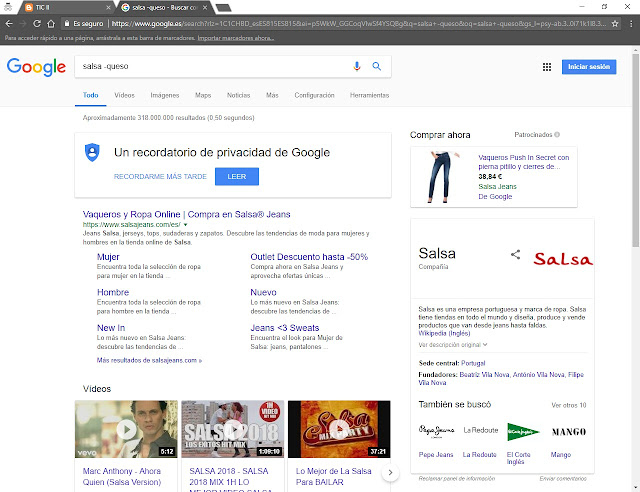640x492 pixels.
Task: Click the MANGO logo image
Action: [x=569, y=432]
